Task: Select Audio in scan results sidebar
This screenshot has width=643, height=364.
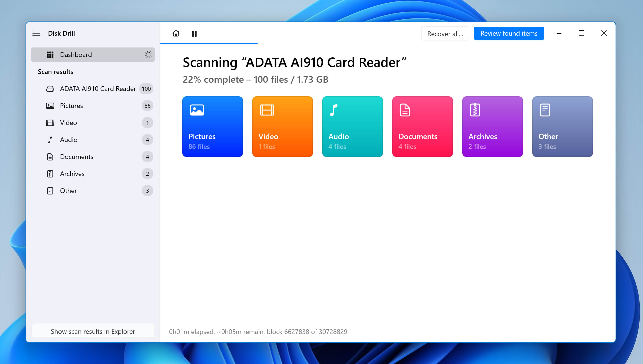Action: (x=68, y=139)
